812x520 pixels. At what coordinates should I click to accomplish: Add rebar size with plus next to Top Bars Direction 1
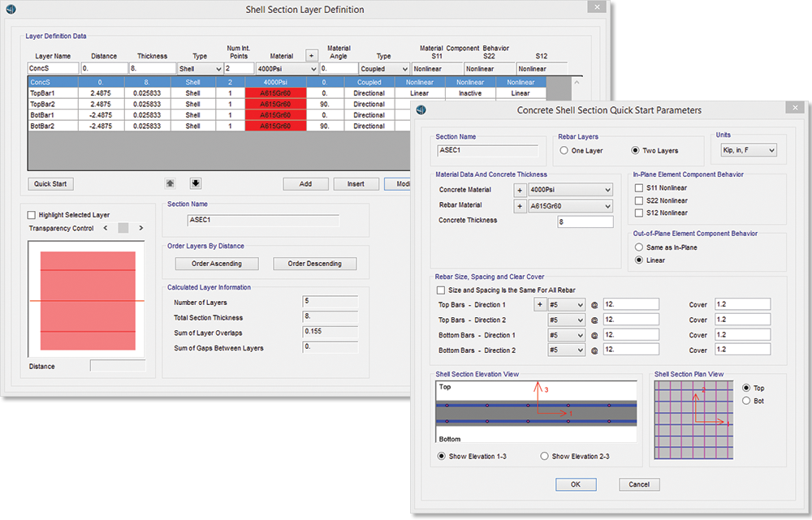click(x=540, y=304)
